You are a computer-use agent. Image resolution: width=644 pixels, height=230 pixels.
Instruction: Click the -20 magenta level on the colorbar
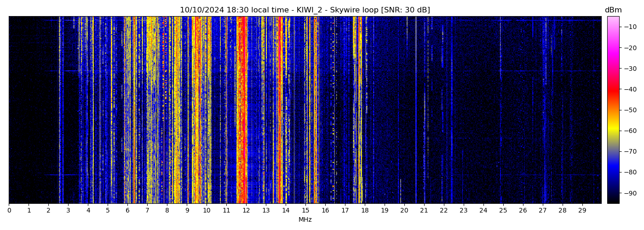(x=613, y=47)
